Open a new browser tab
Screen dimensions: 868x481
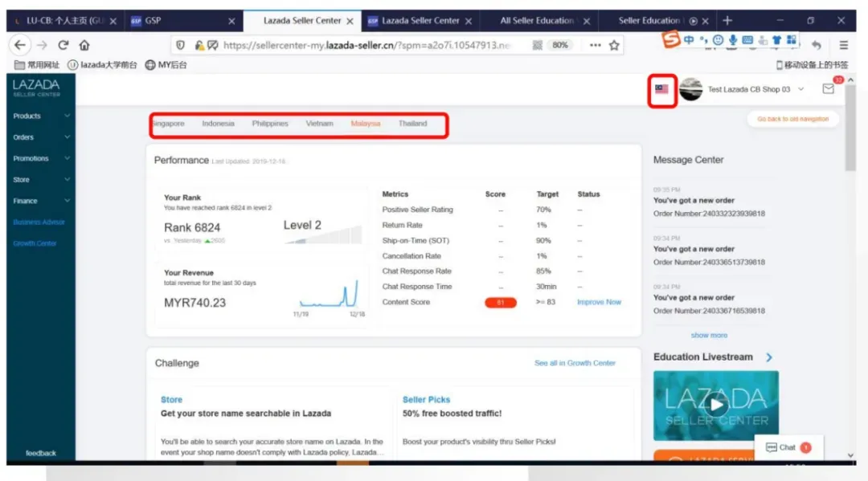click(x=727, y=20)
